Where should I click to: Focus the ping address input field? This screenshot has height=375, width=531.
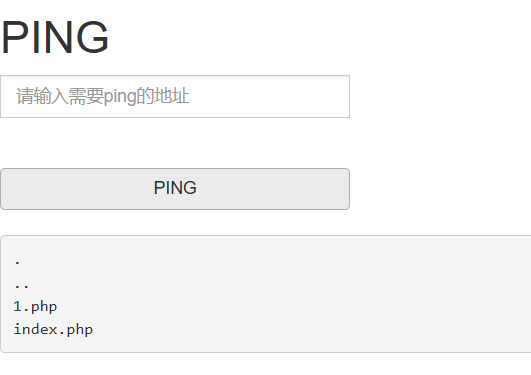pyautogui.click(x=175, y=97)
